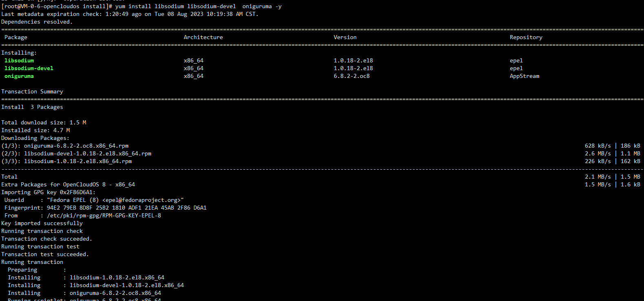Click 'Running transaction check' line
Viewport: 644px width, 301px height.
click(42, 231)
